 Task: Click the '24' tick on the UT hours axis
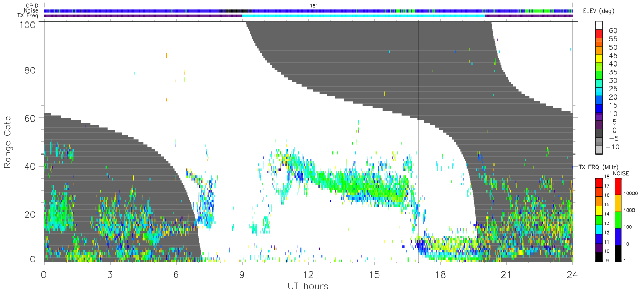tap(572, 274)
